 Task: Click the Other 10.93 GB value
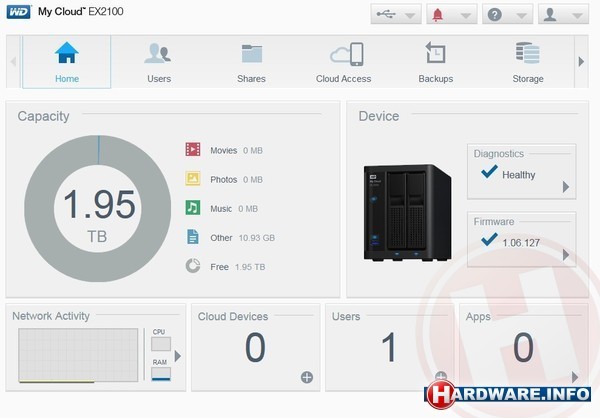pyautogui.click(x=257, y=238)
